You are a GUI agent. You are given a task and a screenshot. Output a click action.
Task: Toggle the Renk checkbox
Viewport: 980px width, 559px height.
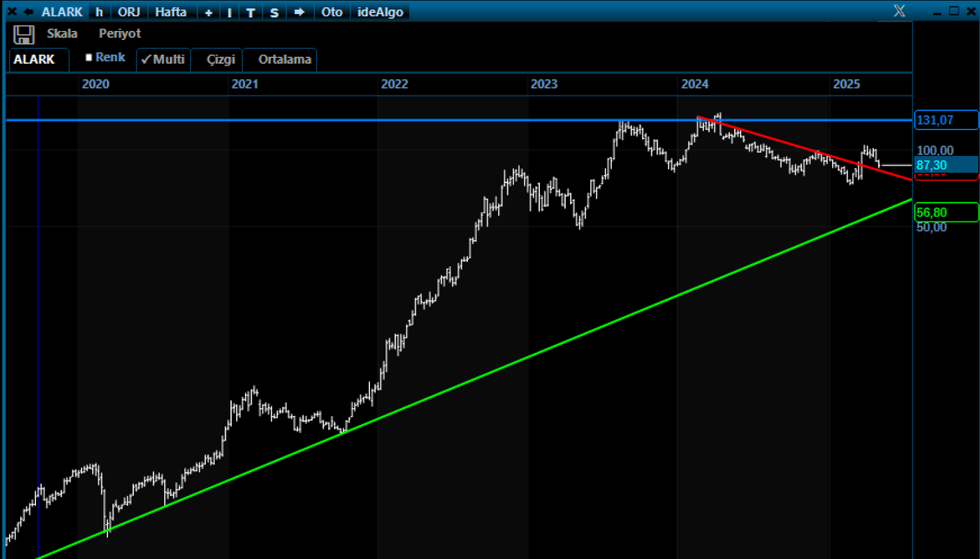[88, 58]
